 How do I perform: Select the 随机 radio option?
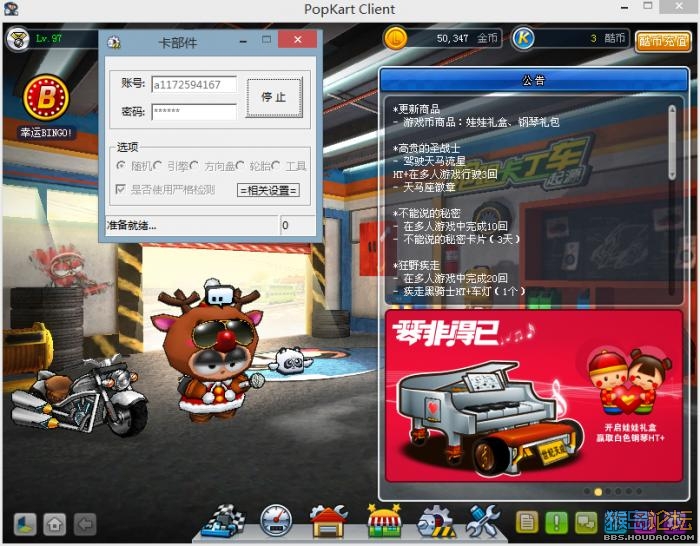pyautogui.click(x=120, y=166)
